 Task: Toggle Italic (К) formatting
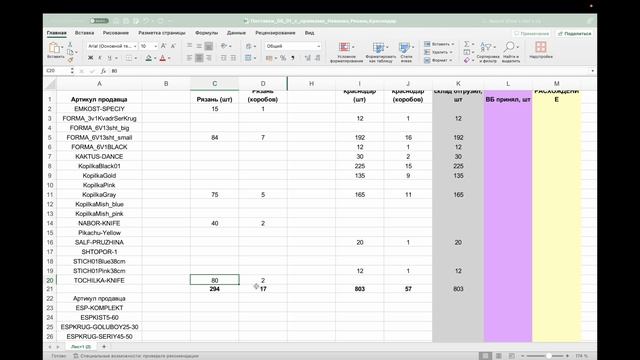[x=100, y=58]
